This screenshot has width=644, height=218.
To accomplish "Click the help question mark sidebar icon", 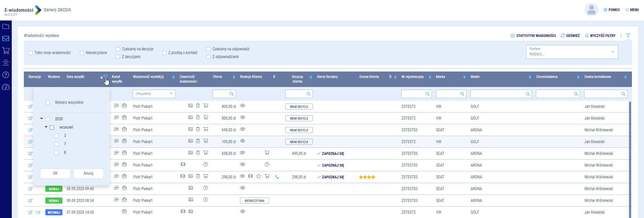I will pos(6,75).
